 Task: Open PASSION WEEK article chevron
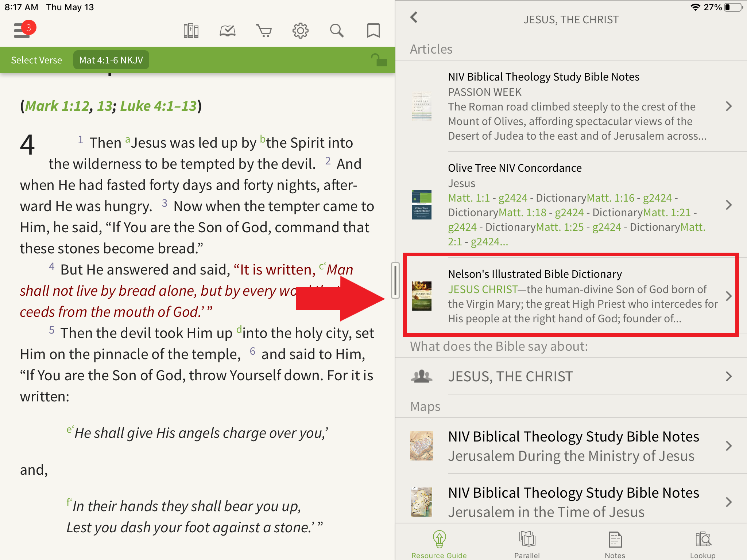click(729, 106)
